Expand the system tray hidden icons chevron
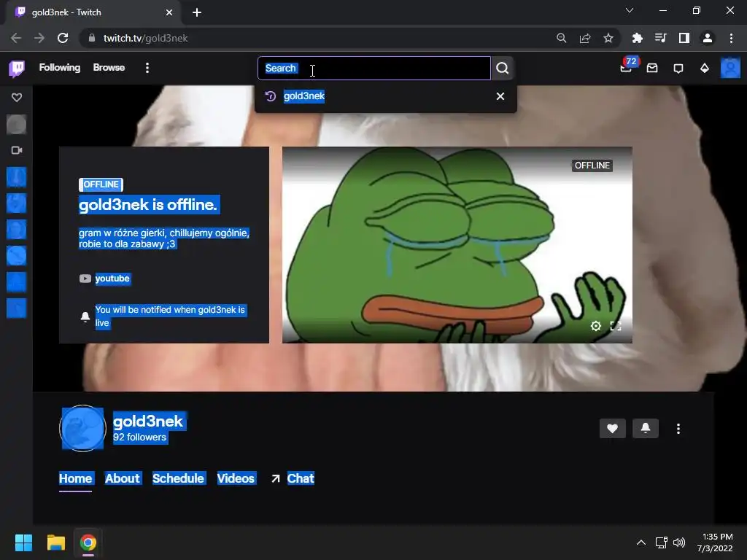747x560 pixels. pos(641,542)
